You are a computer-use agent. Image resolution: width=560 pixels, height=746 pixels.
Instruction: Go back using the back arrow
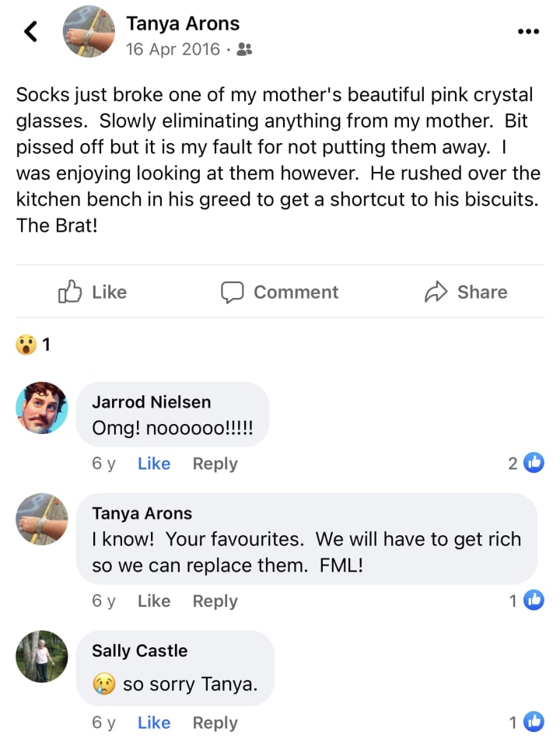[30, 31]
